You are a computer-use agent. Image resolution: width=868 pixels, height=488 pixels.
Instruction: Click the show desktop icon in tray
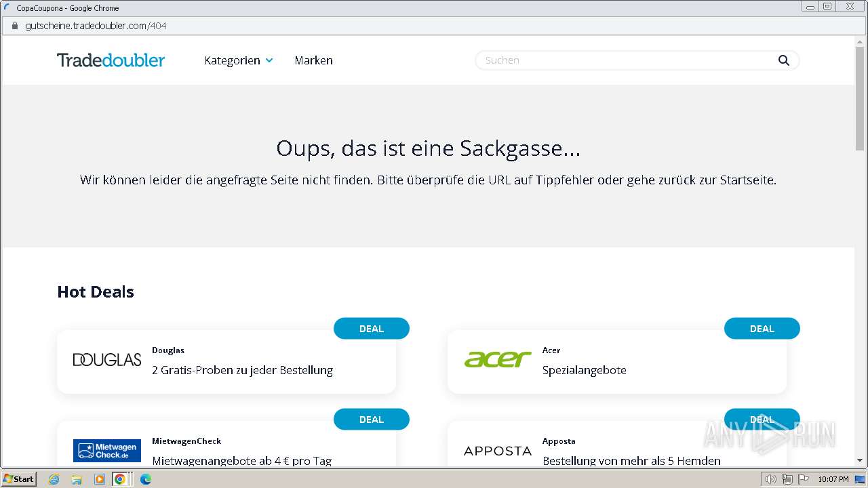pos(860,479)
